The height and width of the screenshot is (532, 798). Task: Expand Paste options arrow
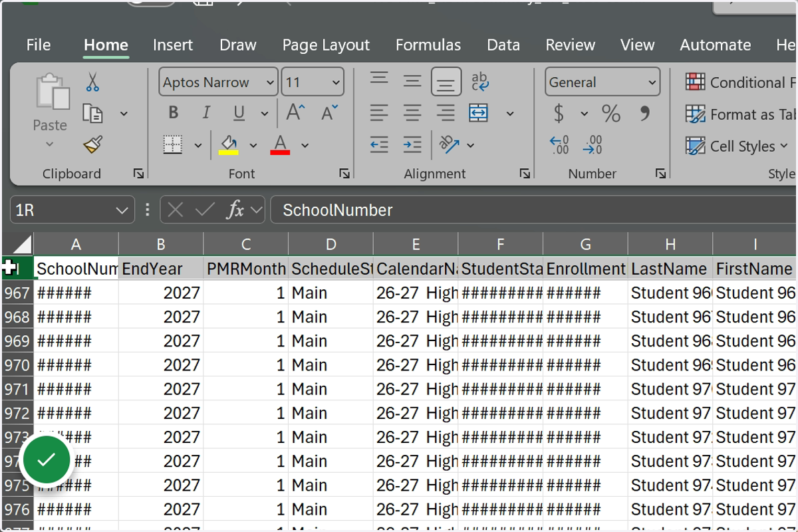tap(50, 144)
